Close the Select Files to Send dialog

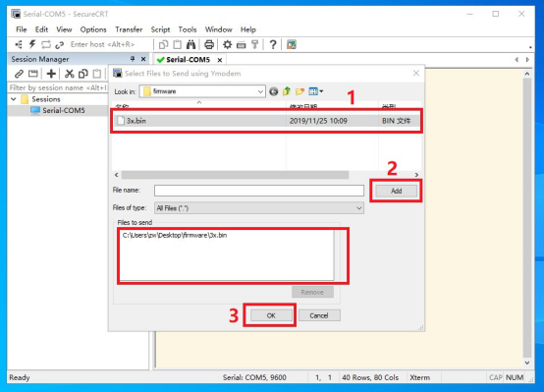click(416, 74)
